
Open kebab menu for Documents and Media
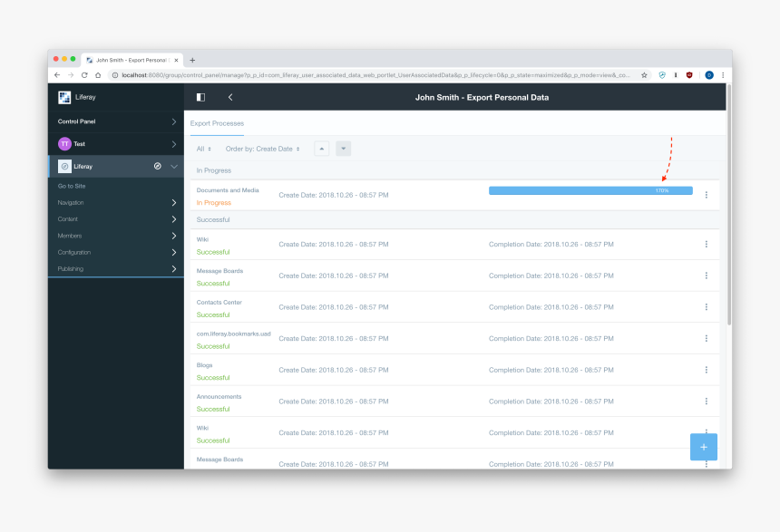[x=707, y=195]
